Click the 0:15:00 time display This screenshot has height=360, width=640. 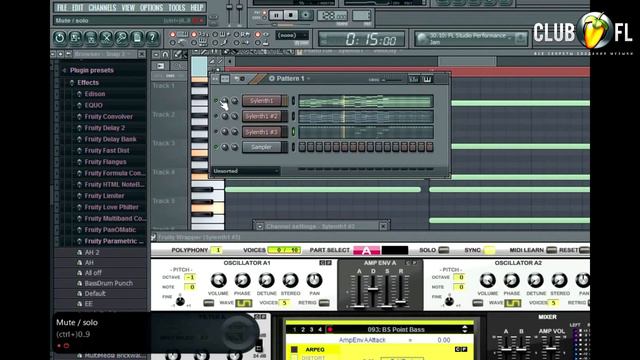362,40
